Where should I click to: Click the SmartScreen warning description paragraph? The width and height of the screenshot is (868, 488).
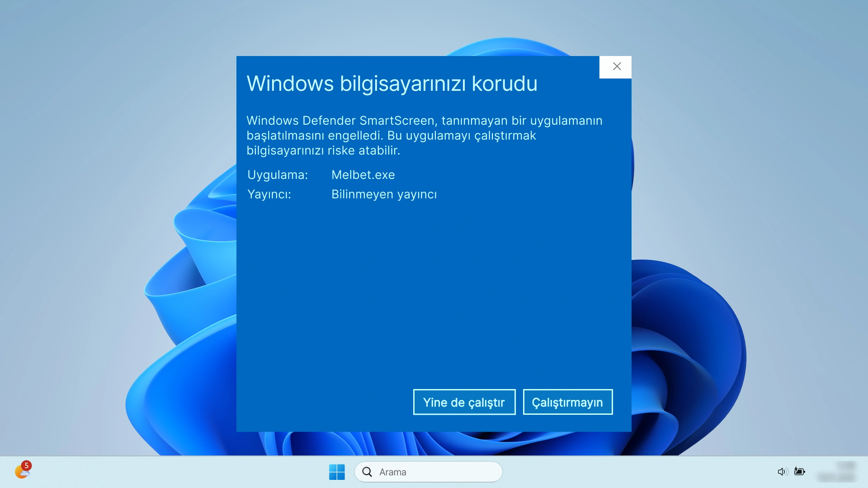click(425, 136)
